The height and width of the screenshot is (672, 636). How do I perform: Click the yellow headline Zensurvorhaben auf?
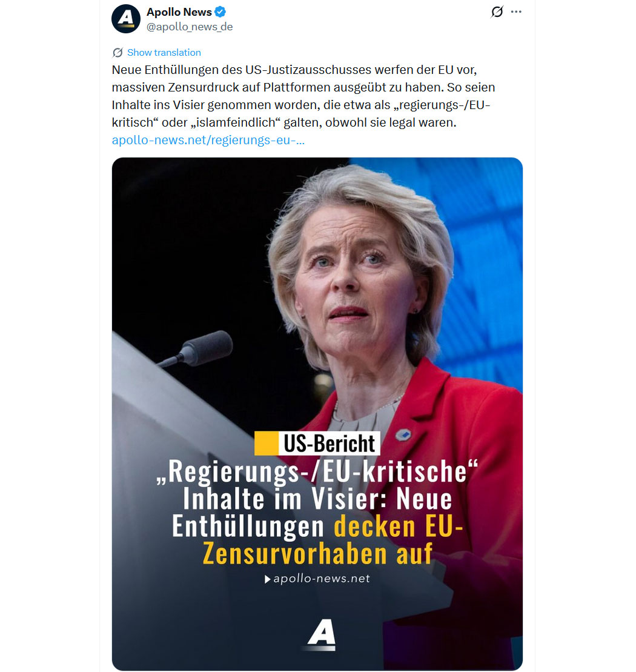point(317,553)
